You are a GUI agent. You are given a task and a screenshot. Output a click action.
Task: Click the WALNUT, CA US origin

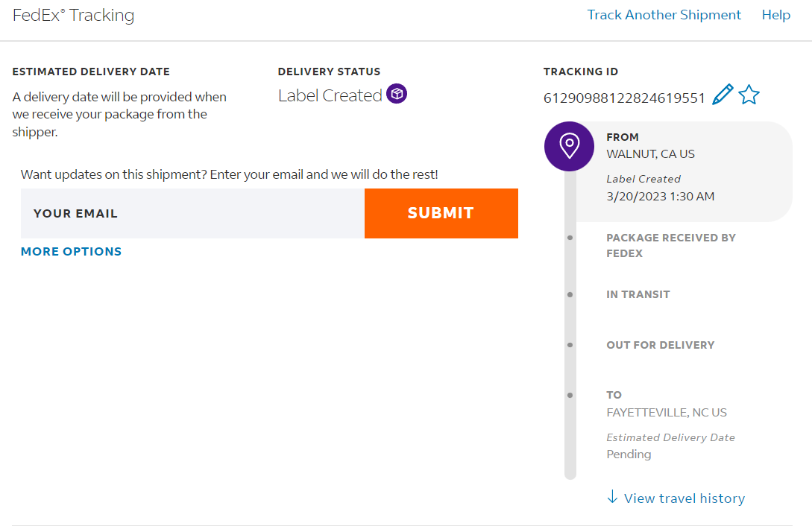pyautogui.click(x=650, y=154)
